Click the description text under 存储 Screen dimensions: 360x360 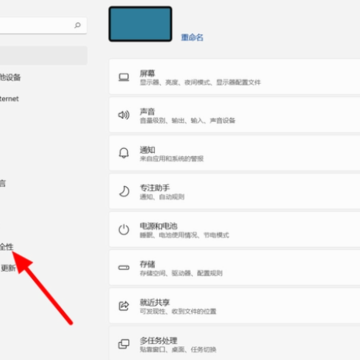coord(181,273)
